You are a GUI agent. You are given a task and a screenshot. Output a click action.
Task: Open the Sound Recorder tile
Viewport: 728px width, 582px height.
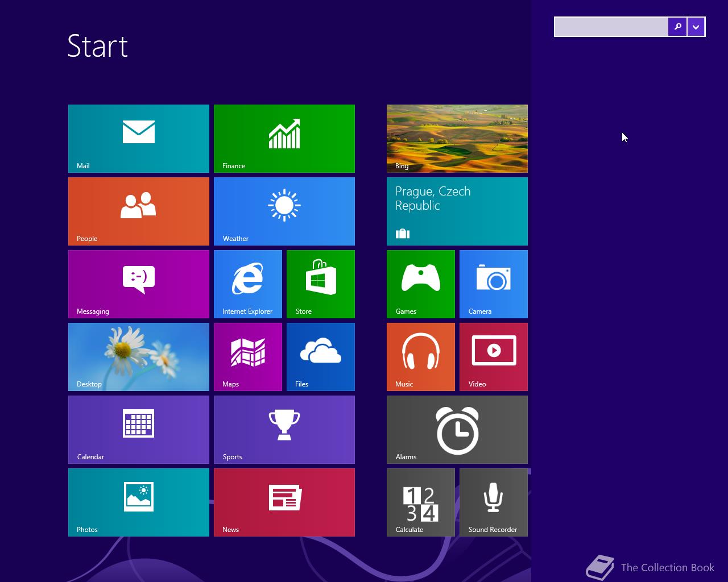click(494, 502)
